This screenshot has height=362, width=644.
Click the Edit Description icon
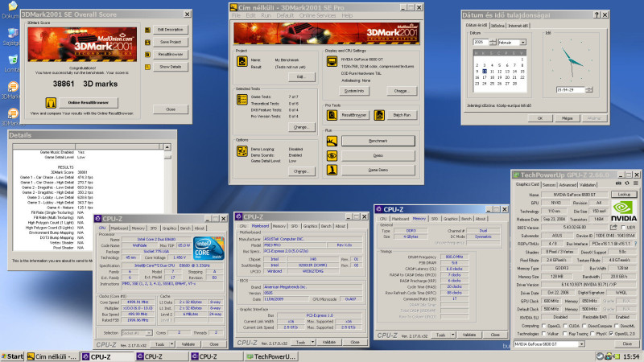click(x=147, y=29)
